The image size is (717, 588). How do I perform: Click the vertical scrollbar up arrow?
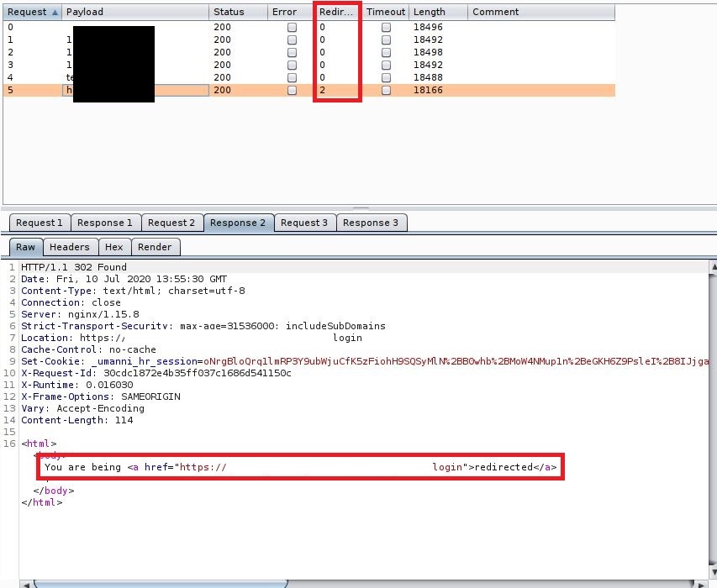[713, 265]
